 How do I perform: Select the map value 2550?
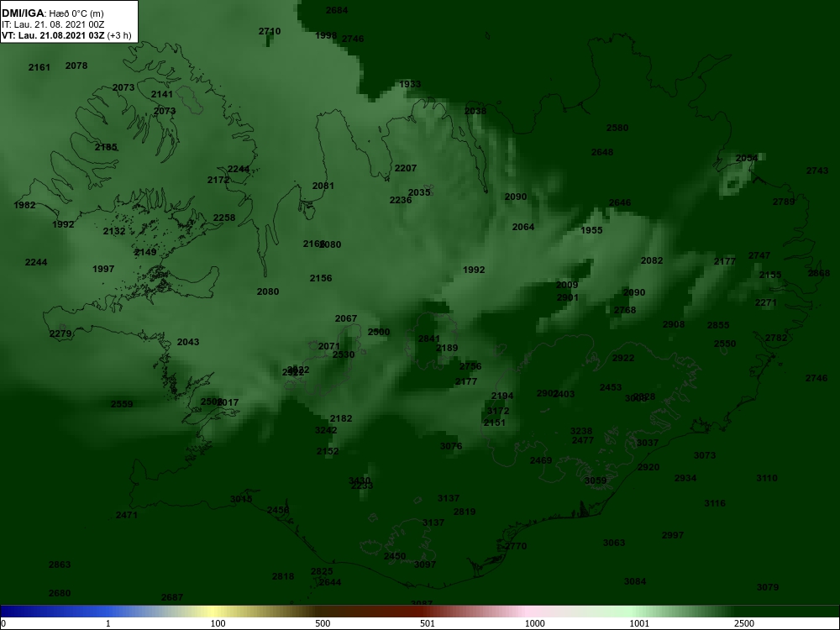pos(724,344)
